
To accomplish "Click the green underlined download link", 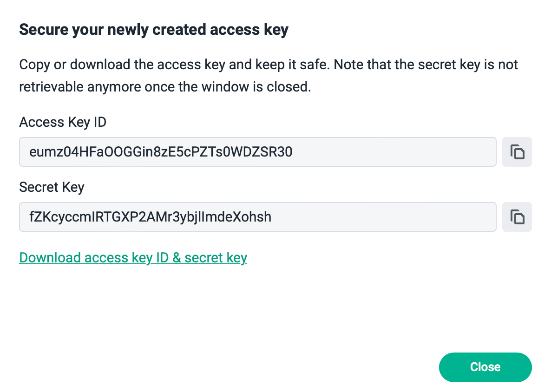I will [x=133, y=258].
